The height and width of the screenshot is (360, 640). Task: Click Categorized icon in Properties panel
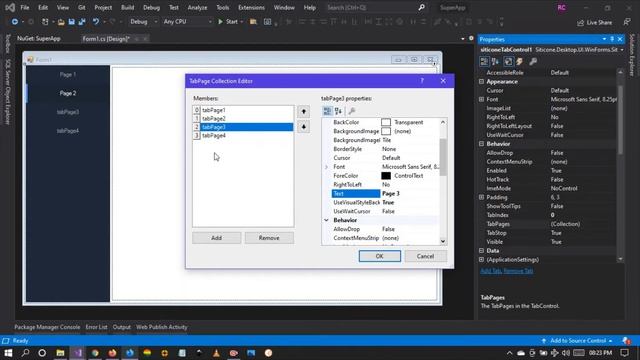click(x=484, y=62)
